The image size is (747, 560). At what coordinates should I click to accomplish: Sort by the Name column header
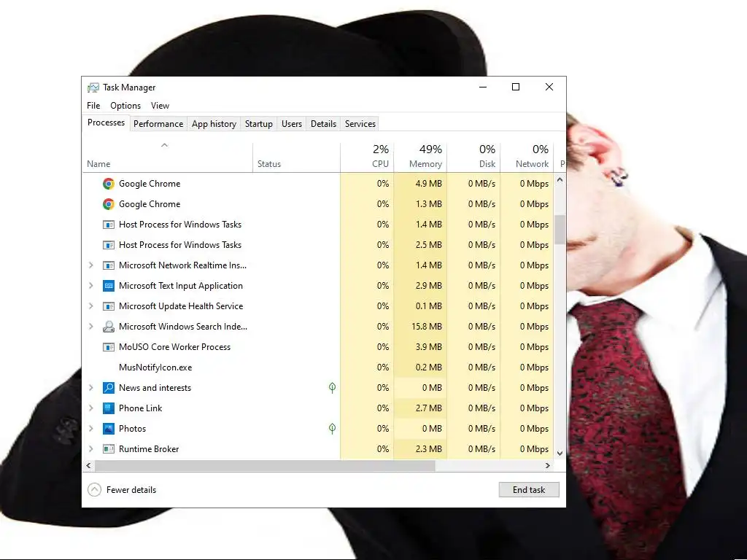(x=167, y=157)
